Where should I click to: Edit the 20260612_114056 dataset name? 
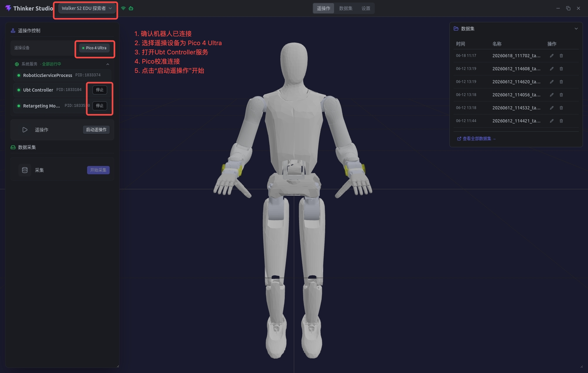coord(552,95)
